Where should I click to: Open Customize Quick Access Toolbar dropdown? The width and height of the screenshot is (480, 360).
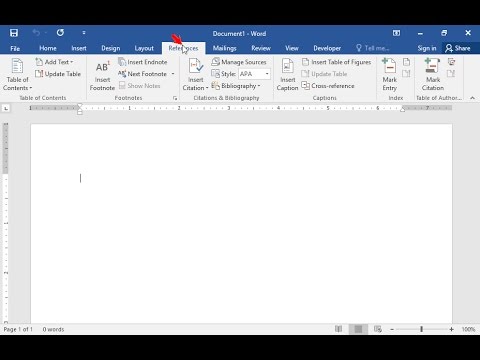coord(84,33)
